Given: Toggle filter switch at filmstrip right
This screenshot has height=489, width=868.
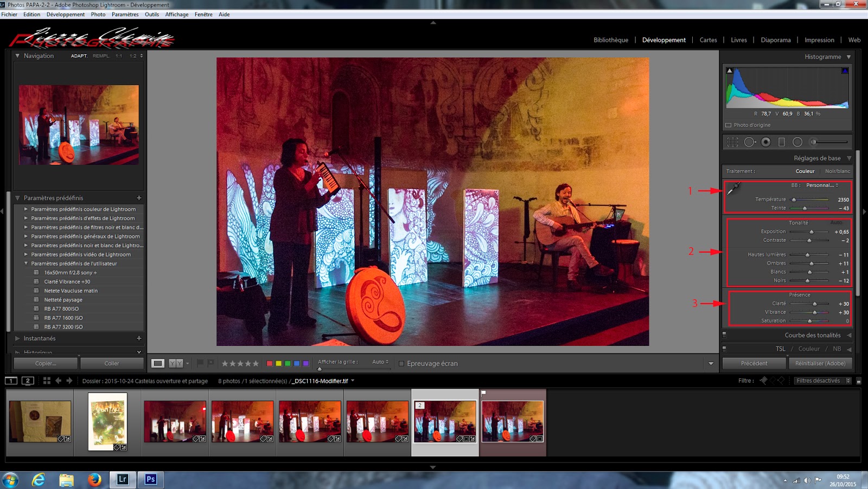Looking at the screenshot, I should pos(859,381).
